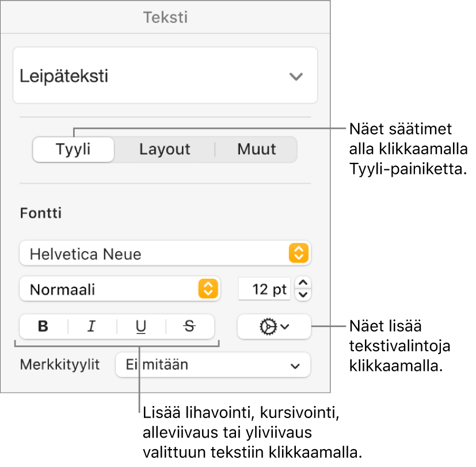Toggle bold formatting with the B button
Screen dimensions: 476x467
[43, 326]
